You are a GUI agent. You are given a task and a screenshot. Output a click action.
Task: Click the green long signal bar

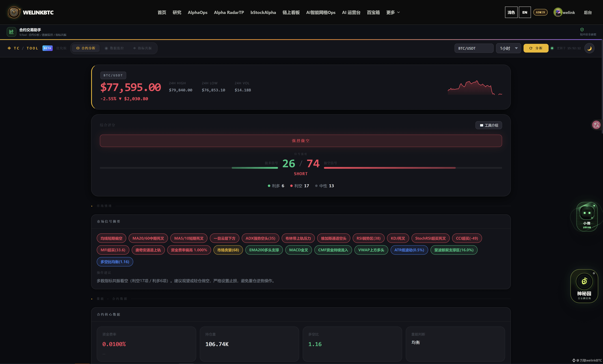pyautogui.click(x=255, y=168)
